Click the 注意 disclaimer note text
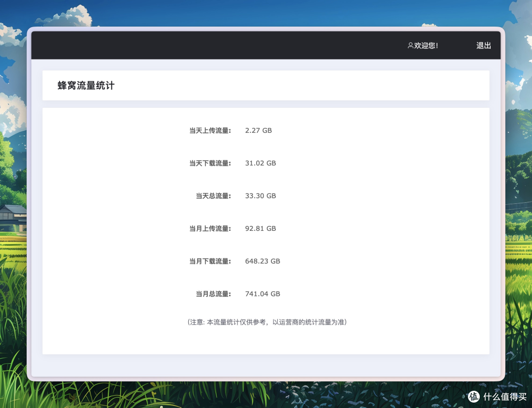Viewport: 532px width, 408px height. [x=267, y=322]
